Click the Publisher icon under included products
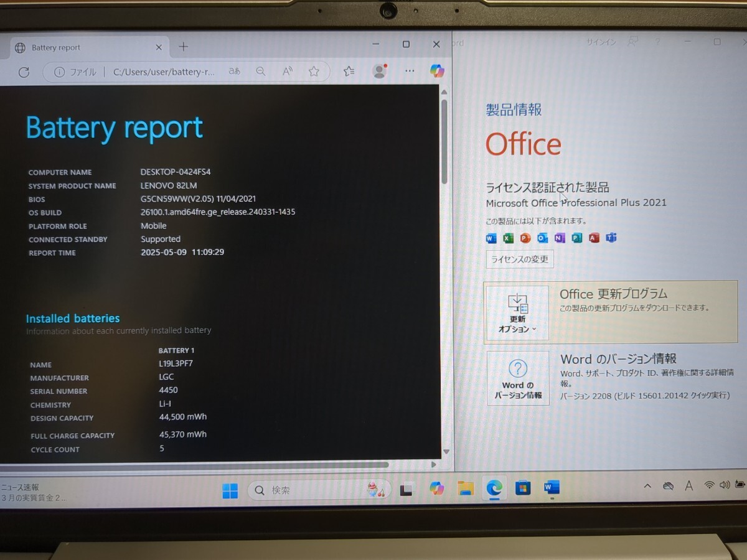 click(x=576, y=238)
